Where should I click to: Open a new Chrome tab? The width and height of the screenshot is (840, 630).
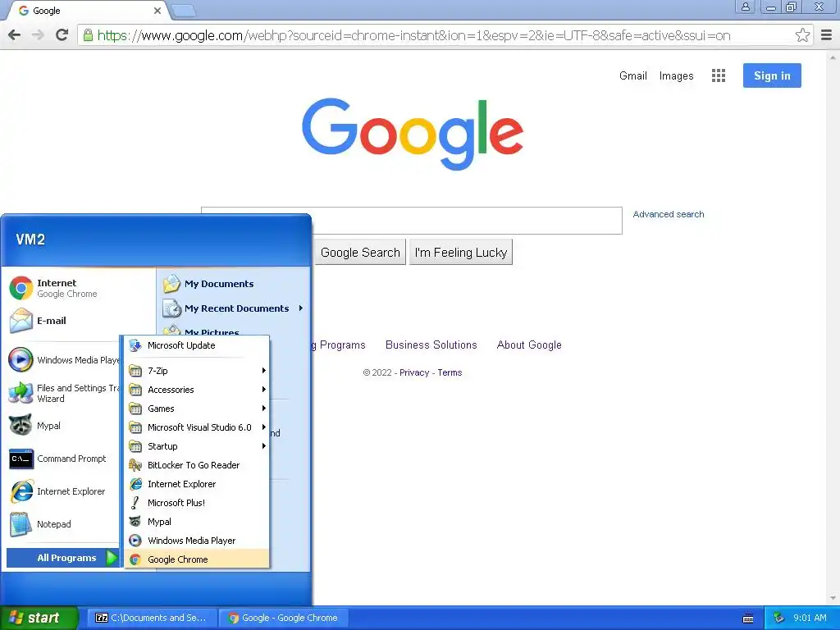(x=185, y=11)
